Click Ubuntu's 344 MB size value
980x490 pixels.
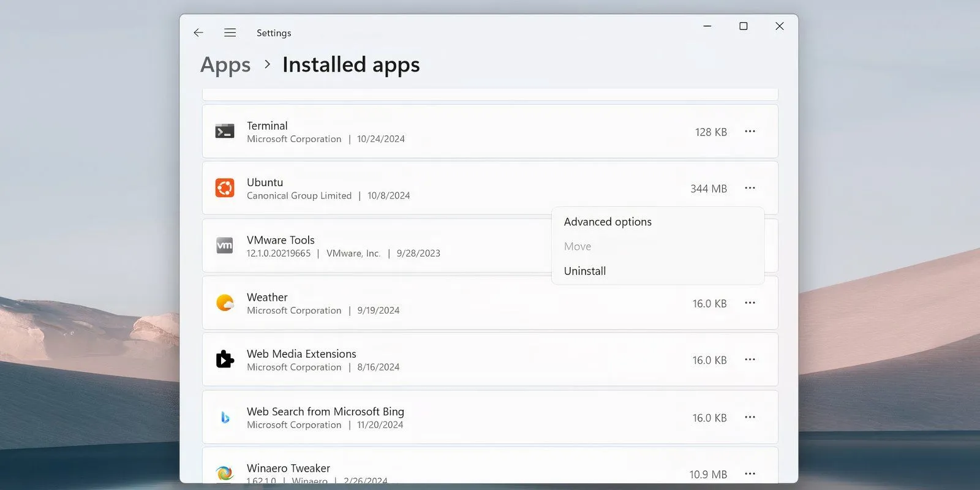[x=709, y=189]
